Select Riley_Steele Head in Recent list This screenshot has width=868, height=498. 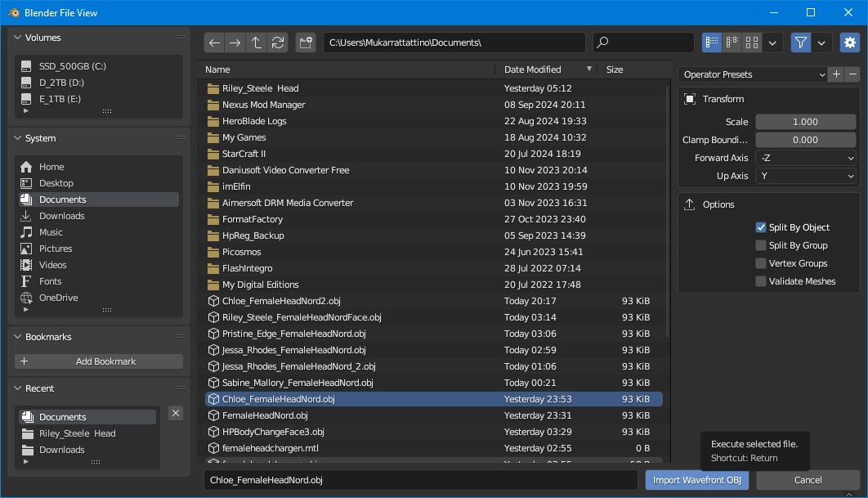click(87, 433)
